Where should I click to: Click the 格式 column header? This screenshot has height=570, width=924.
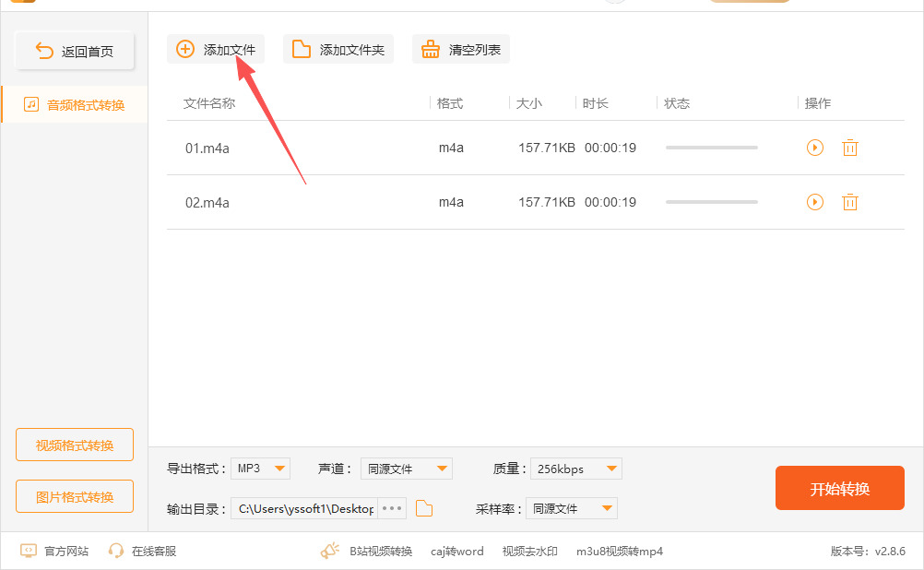click(x=450, y=103)
